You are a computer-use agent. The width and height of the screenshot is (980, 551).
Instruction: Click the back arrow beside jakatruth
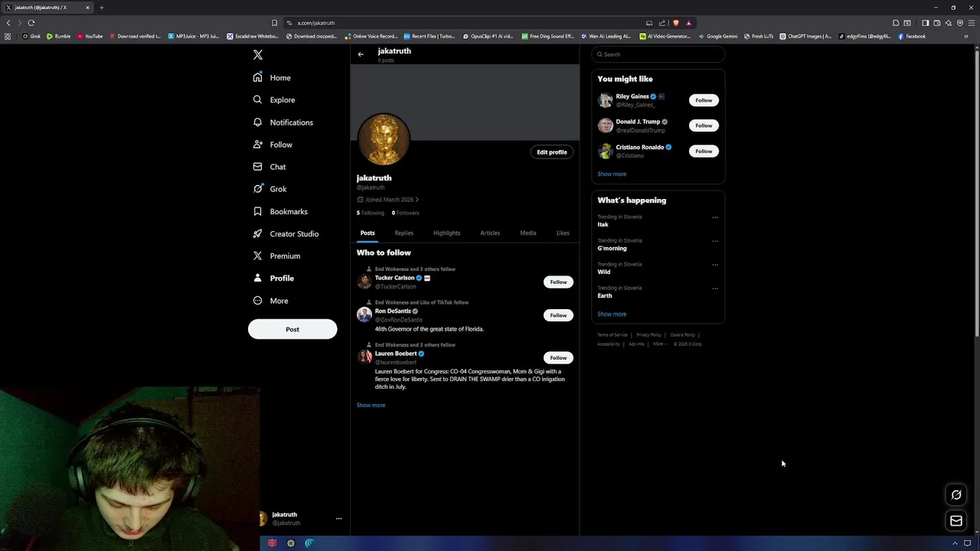point(361,54)
